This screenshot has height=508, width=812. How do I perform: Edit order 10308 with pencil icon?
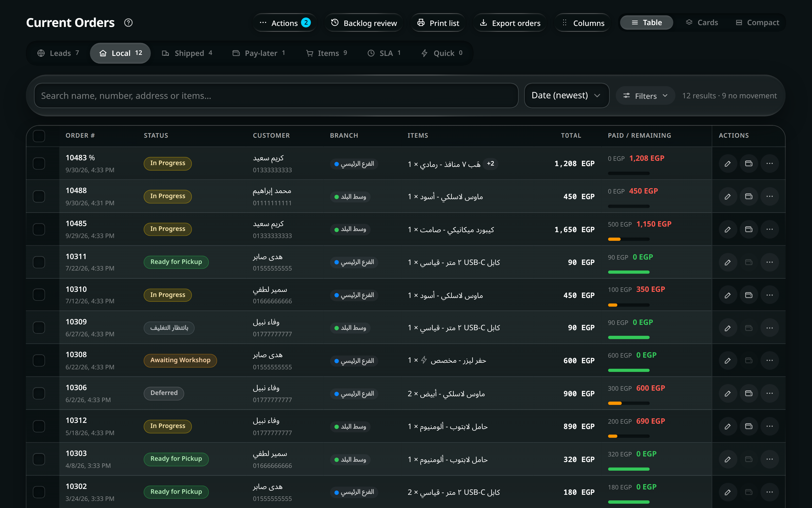coord(727,360)
